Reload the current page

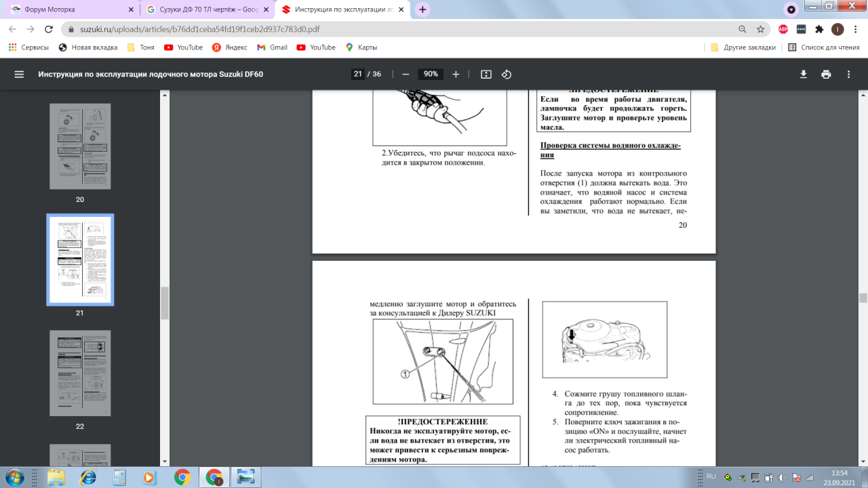pyautogui.click(x=49, y=29)
